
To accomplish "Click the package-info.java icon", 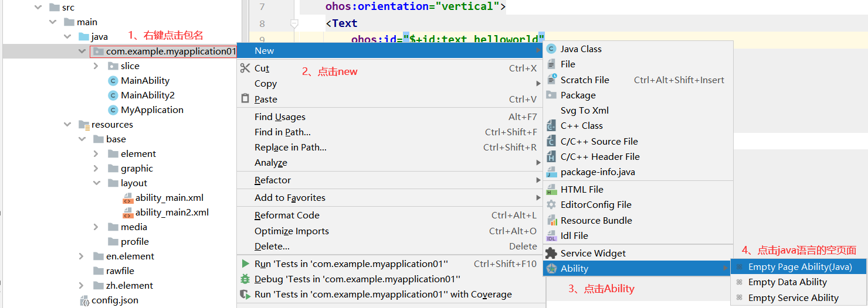I will point(551,172).
